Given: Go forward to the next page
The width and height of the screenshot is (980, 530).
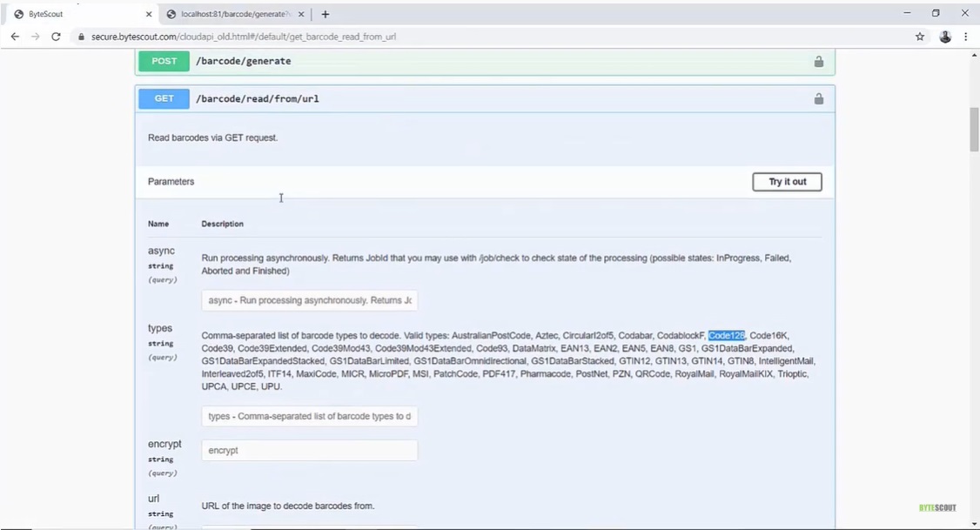Looking at the screenshot, I should point(35,37).
